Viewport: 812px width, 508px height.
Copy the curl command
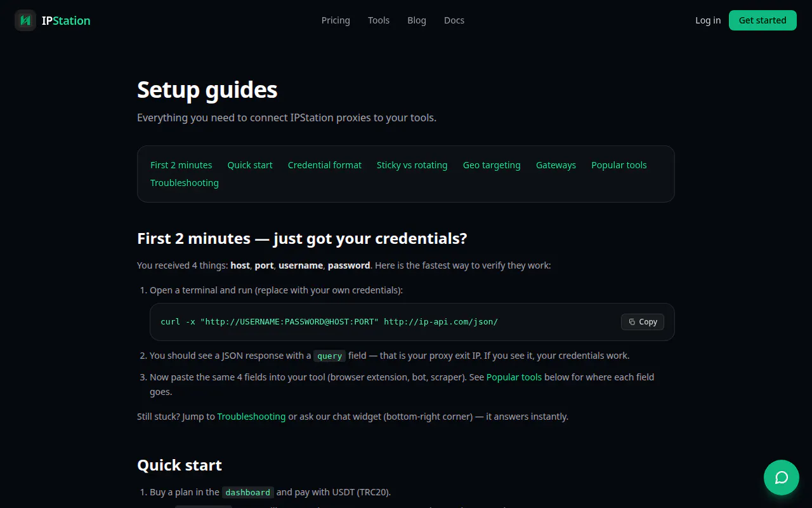643,322
